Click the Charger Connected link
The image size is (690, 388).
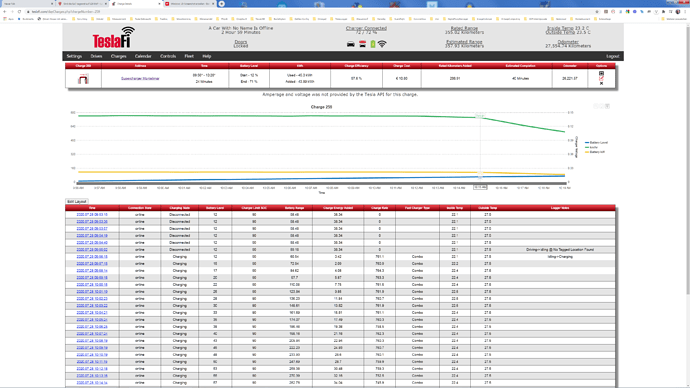click(x=366, y=28)
